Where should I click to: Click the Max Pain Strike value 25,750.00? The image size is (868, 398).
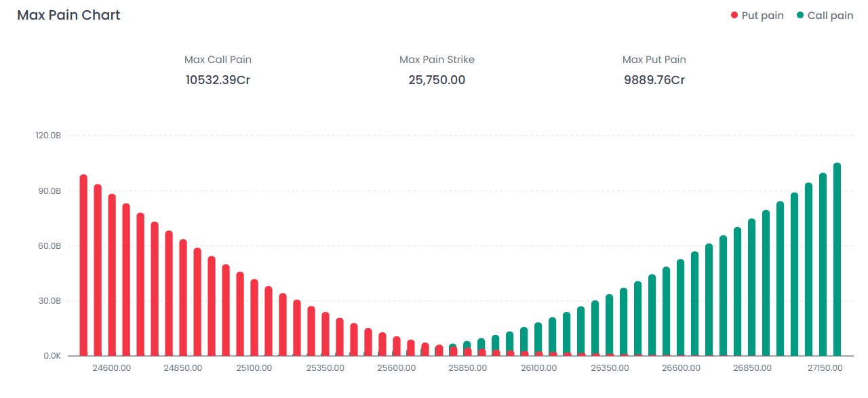437,80
